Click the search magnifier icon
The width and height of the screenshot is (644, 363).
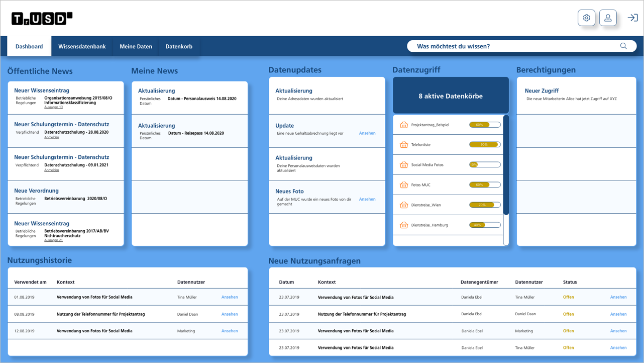tap(623, 46)
